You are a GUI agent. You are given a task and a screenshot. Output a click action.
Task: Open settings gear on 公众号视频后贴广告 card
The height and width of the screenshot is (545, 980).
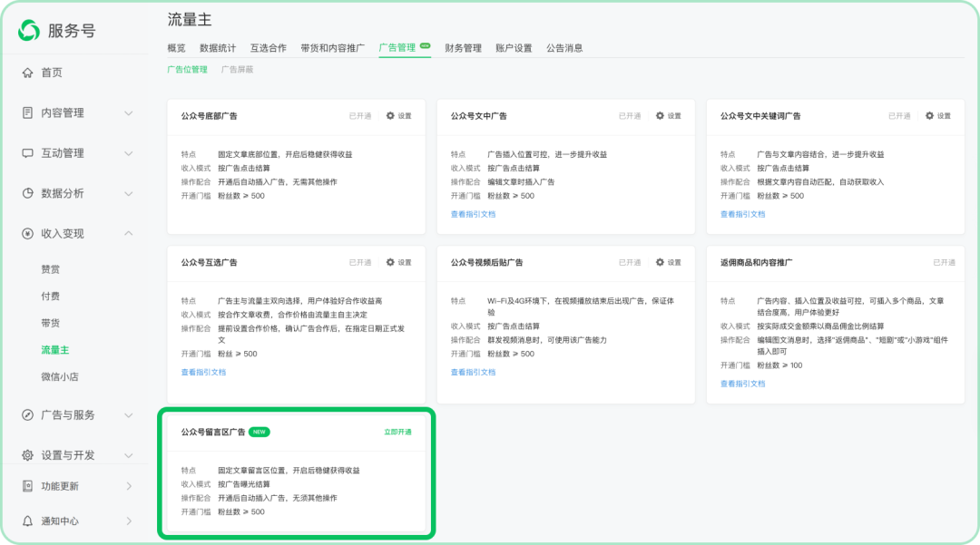(659, 263)
